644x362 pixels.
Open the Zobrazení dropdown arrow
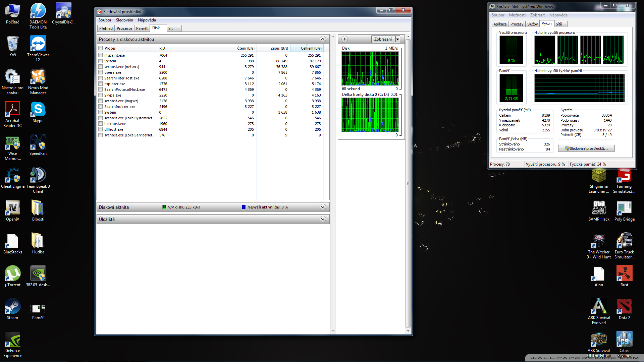click(x=397, y=39)
